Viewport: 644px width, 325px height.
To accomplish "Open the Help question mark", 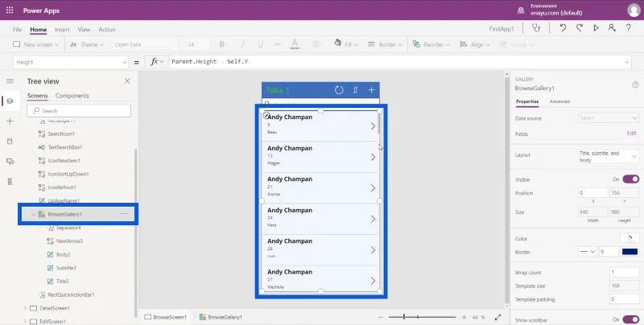I will [x=629, y=28].
